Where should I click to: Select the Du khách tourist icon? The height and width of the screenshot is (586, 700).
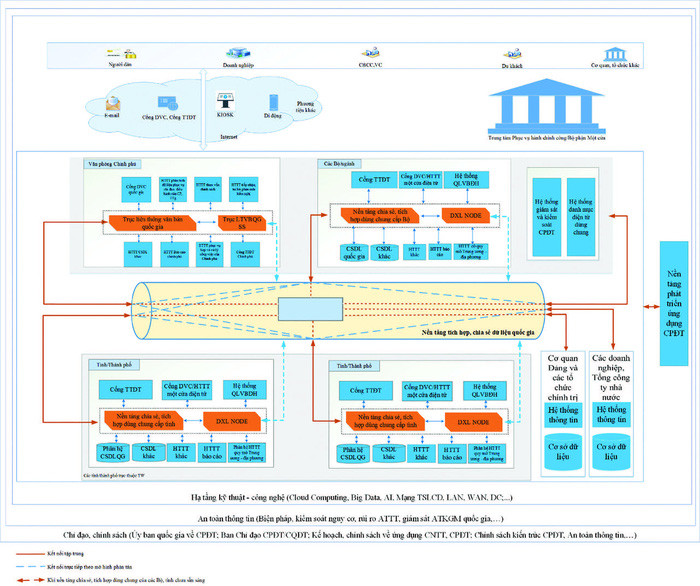click(x=510, y=54)
